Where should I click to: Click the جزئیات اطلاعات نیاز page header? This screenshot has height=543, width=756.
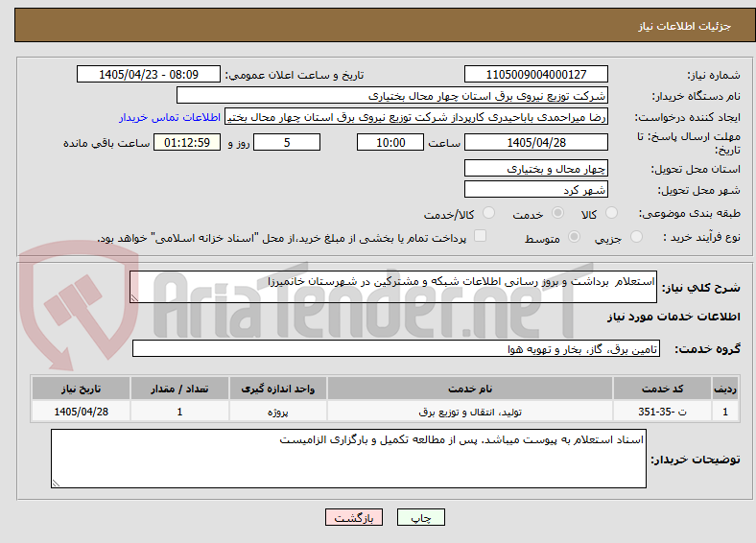pyautogui.click(x=685, y=26)
